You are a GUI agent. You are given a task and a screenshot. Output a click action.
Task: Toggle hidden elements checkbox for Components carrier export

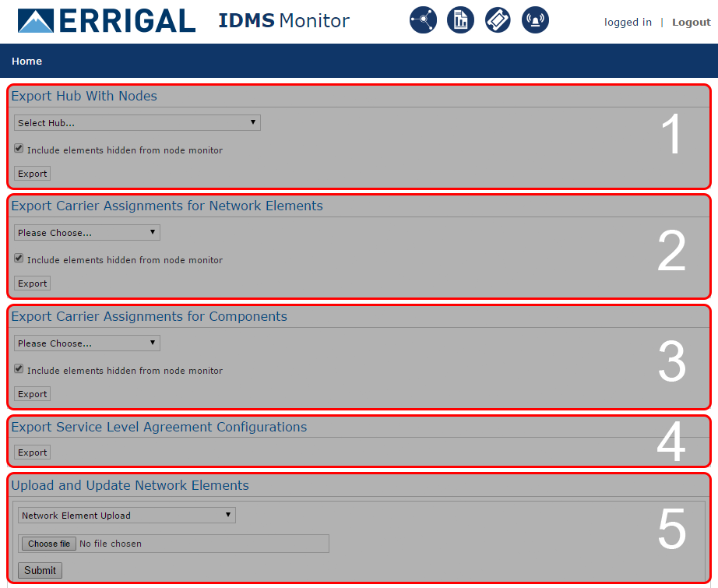click(19, 369)
